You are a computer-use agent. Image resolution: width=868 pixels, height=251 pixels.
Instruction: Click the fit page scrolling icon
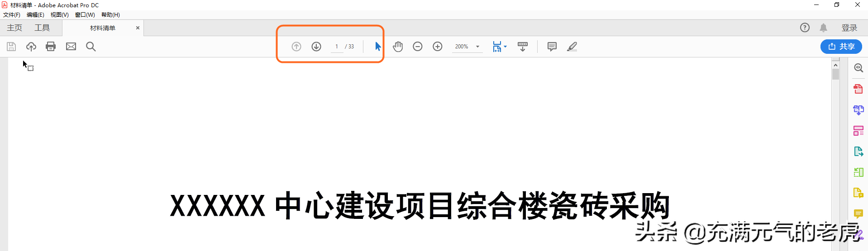[497, 47]
